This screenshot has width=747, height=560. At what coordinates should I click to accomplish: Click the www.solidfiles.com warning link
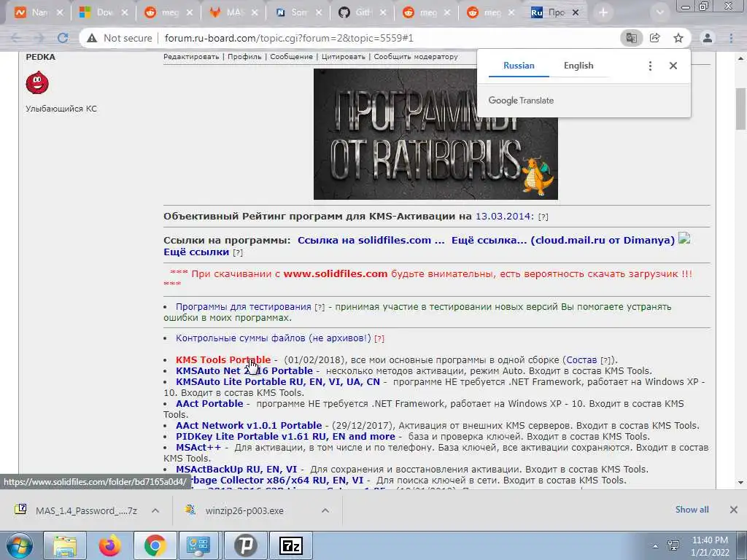click(x=336, y=274)
